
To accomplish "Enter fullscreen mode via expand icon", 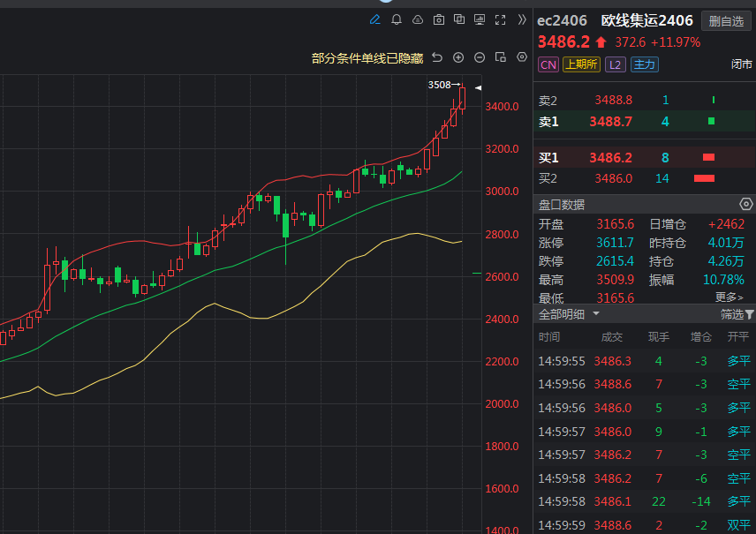I will [501, 19].
